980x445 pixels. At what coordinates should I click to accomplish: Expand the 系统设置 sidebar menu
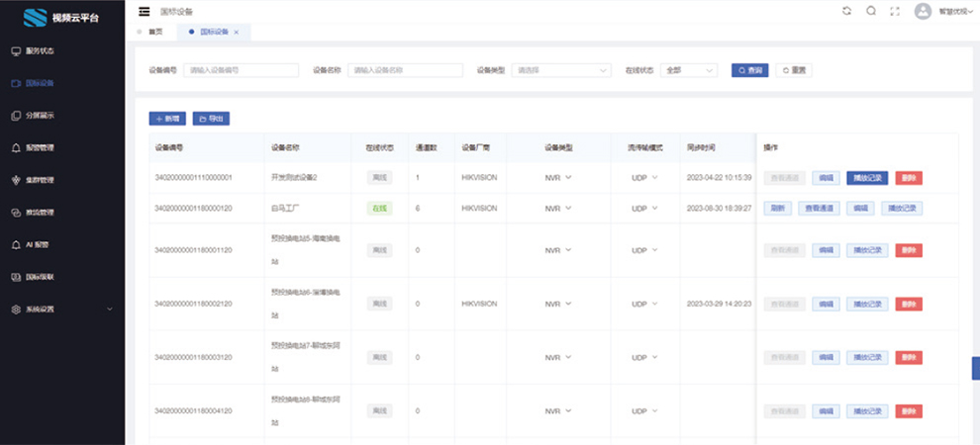pos(59,310)
